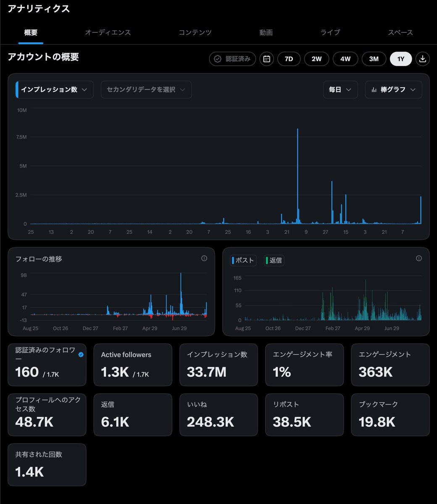Click the info icon in posts/replies panel
437x504 pixels.
419,258
